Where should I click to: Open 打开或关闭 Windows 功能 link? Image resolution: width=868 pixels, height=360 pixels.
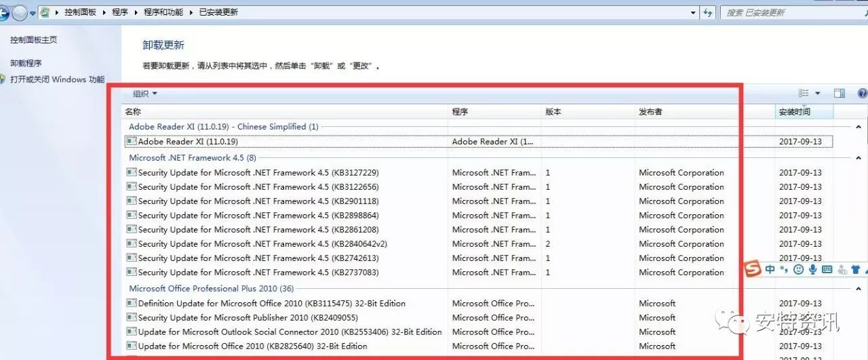coord(58,79)
